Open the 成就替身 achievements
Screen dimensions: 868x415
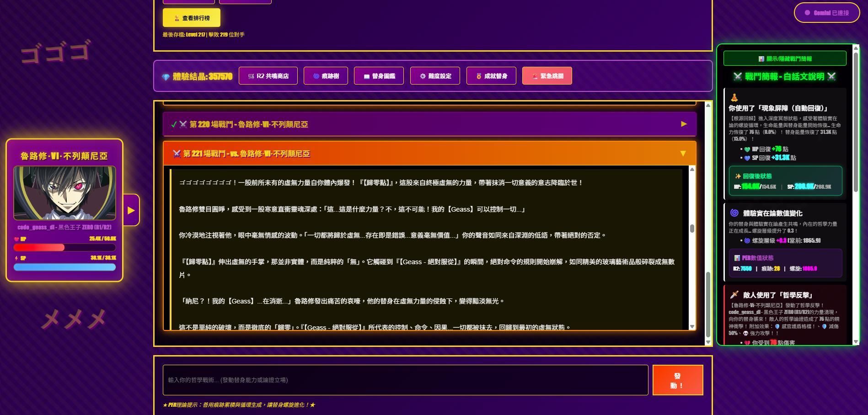coord(491,76)
